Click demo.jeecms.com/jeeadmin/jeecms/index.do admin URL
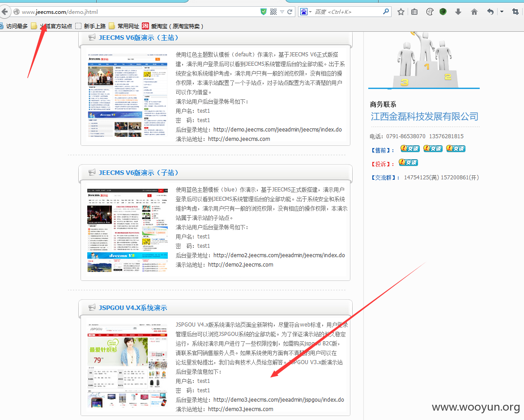The image size is (524, 420). (277, 130)
